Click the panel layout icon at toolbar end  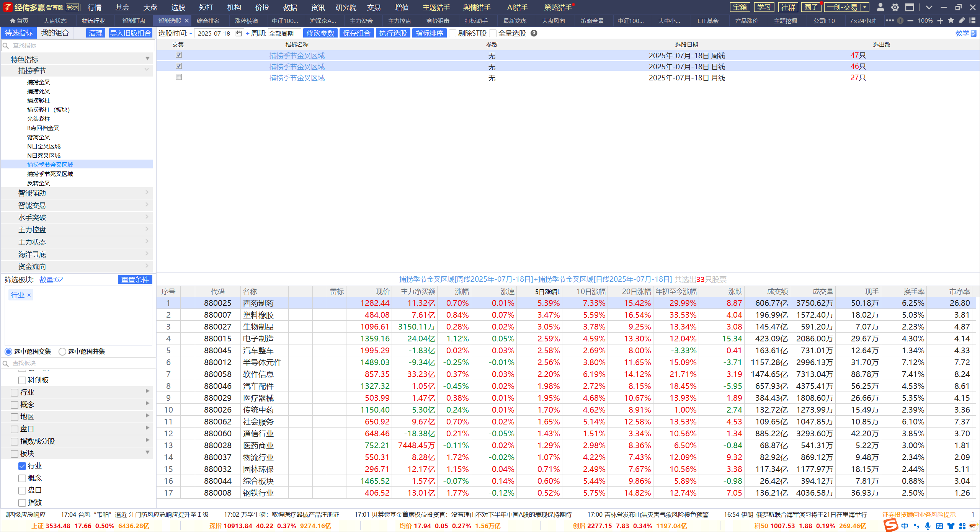pos(972,21)
